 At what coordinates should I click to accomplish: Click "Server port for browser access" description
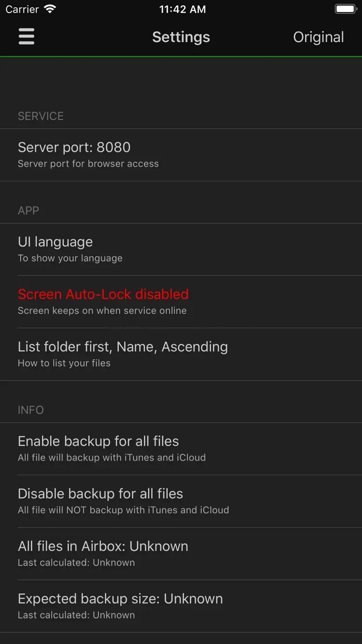tap(88, 164)
